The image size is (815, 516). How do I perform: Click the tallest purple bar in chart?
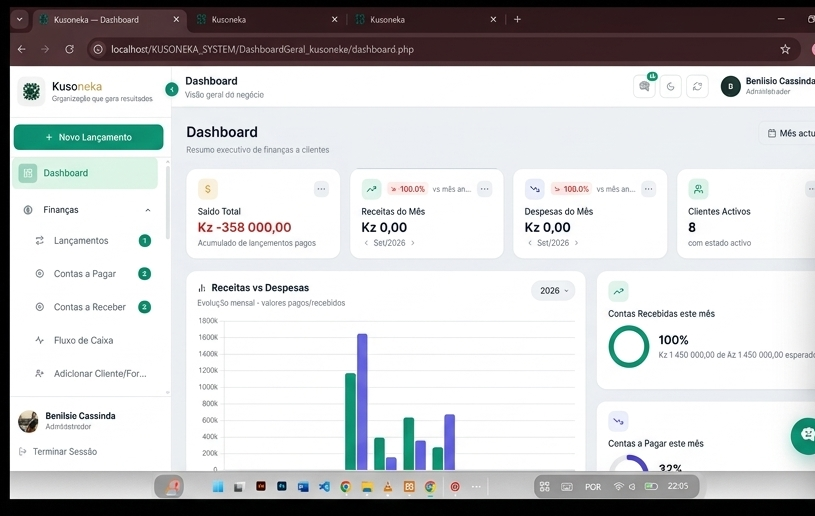(x=362, y=402)
